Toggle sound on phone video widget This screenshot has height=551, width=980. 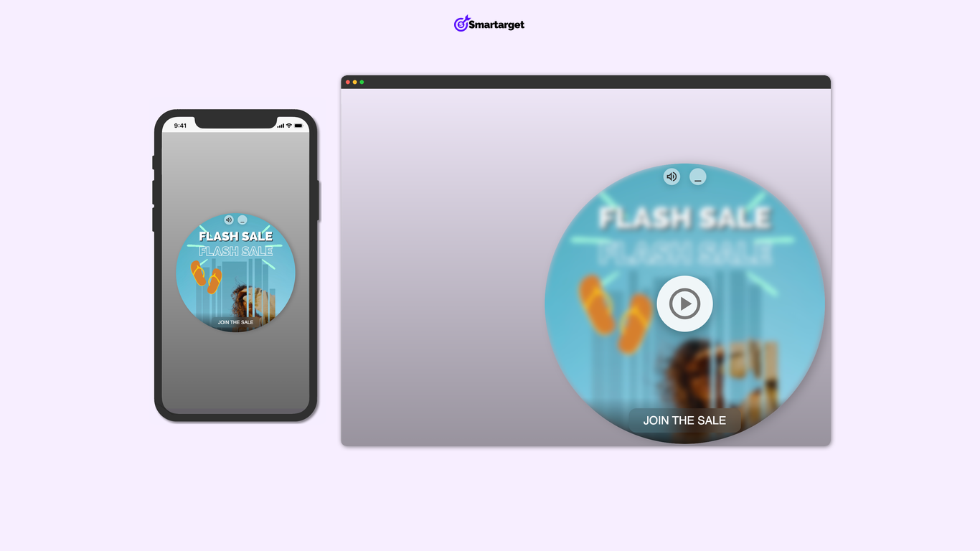point(229,220)
